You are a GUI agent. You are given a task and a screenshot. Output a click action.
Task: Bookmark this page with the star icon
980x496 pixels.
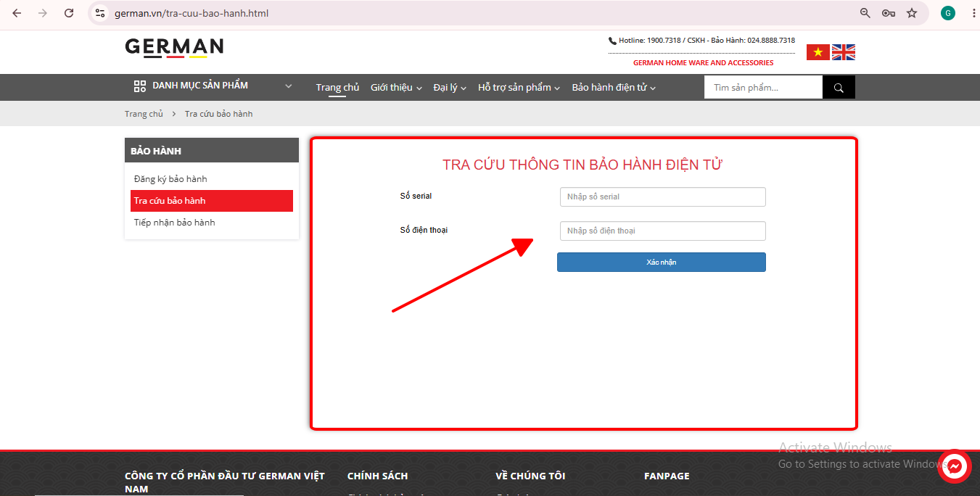[x=912, y=13]
